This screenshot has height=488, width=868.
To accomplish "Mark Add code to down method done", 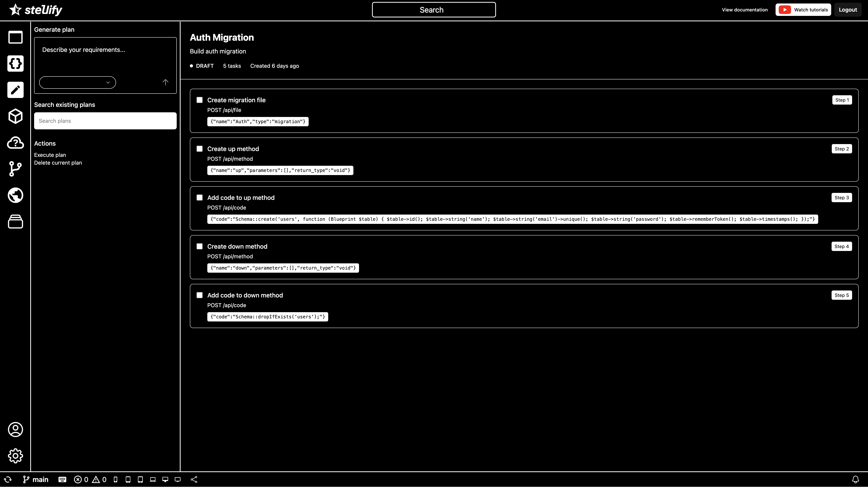I will click(x=200, y=295).
